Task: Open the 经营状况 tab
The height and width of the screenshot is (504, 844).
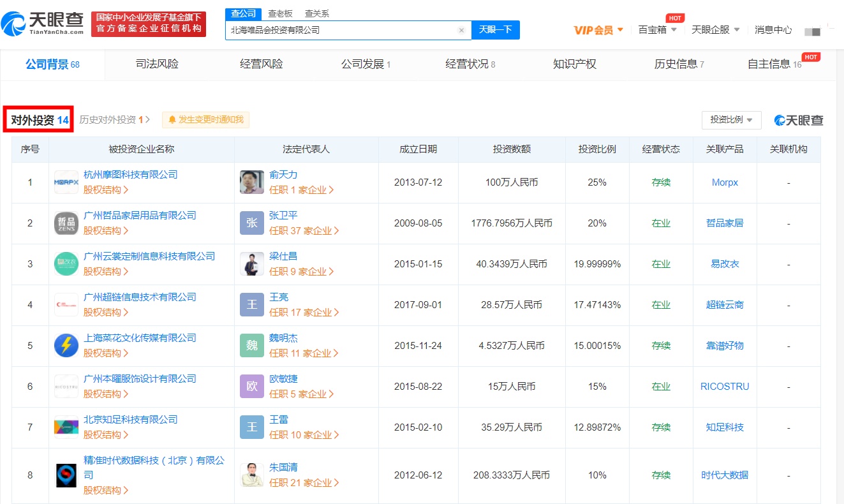Action: (471, 64)
